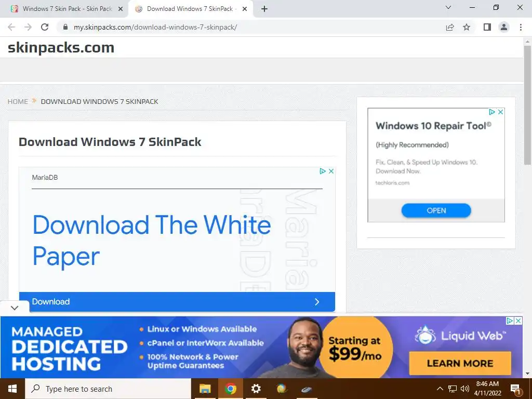The image size is (532, 399).
Task: Open Chrome profile avatar
Action: (x=504, y=27)
